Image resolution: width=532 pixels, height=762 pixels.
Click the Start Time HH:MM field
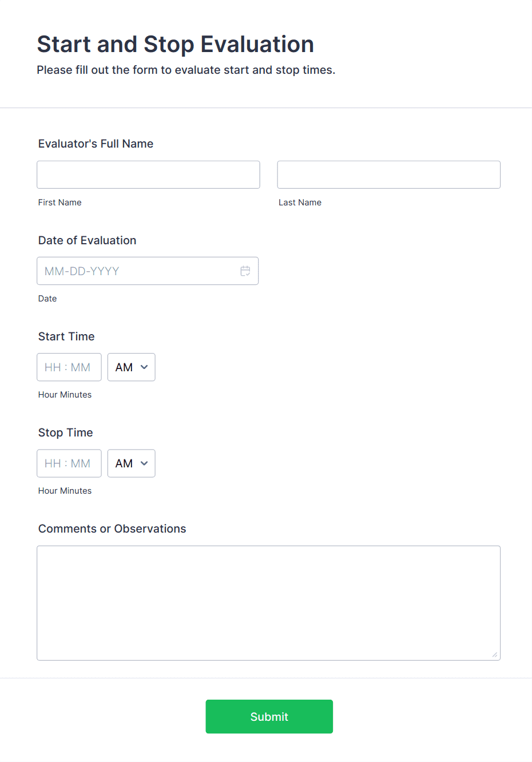[69, 367]
